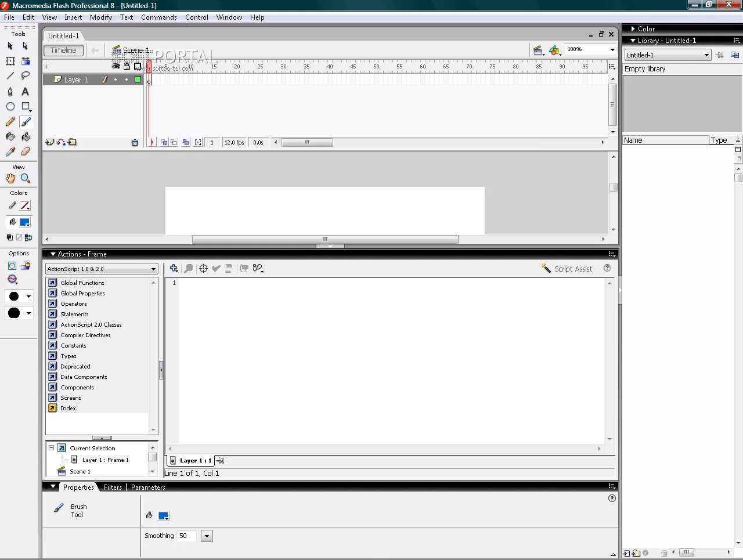This screenshot has height=560, width=743.
Task: Click the Script Assist button
Action: click(567, 269)
